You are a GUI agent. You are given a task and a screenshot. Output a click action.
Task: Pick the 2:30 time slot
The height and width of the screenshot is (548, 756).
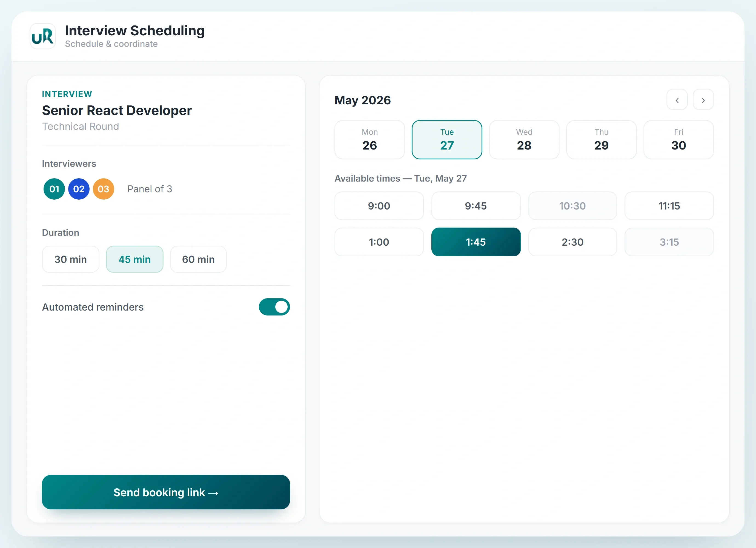point(573,242)
